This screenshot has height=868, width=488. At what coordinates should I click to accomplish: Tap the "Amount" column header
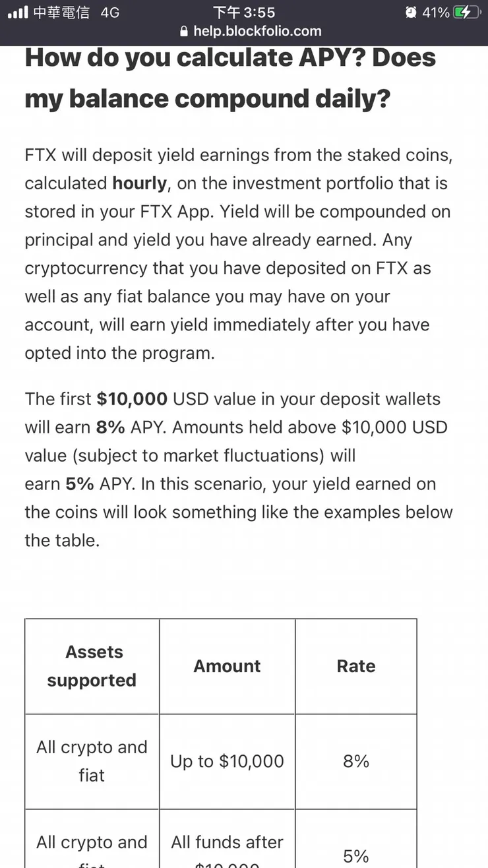pos(227,666)
